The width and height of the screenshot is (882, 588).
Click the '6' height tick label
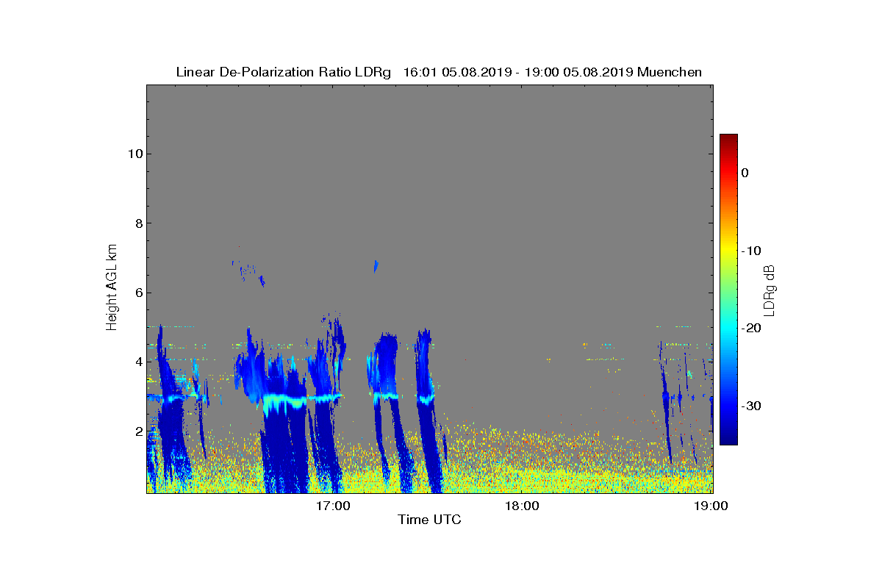point(137,293)
